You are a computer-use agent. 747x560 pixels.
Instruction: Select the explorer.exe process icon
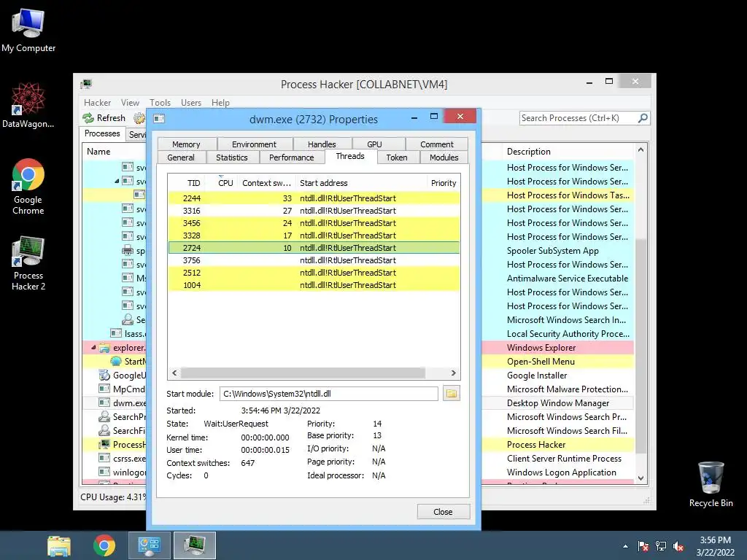point(104,348)
